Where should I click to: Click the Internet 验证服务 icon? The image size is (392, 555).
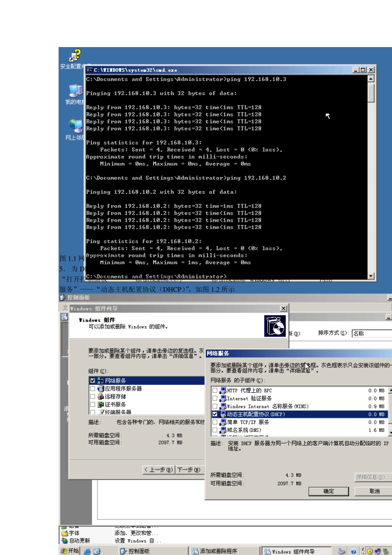point(223,398)
